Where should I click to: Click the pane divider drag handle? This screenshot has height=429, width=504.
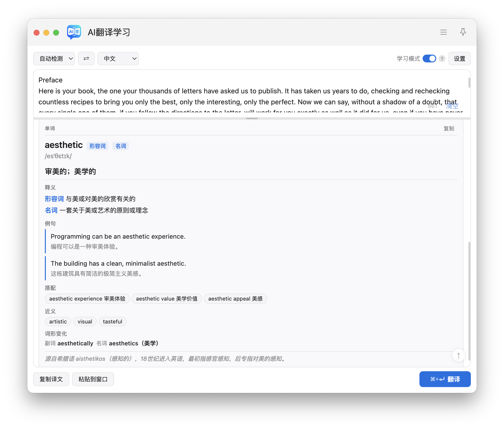[x=252, y=118]
